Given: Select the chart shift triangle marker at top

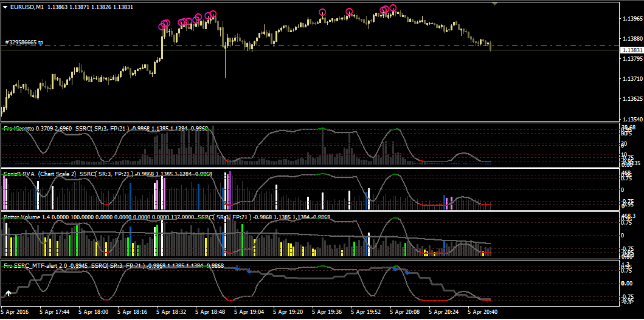Looking at the screenshot, I should 495,4.
